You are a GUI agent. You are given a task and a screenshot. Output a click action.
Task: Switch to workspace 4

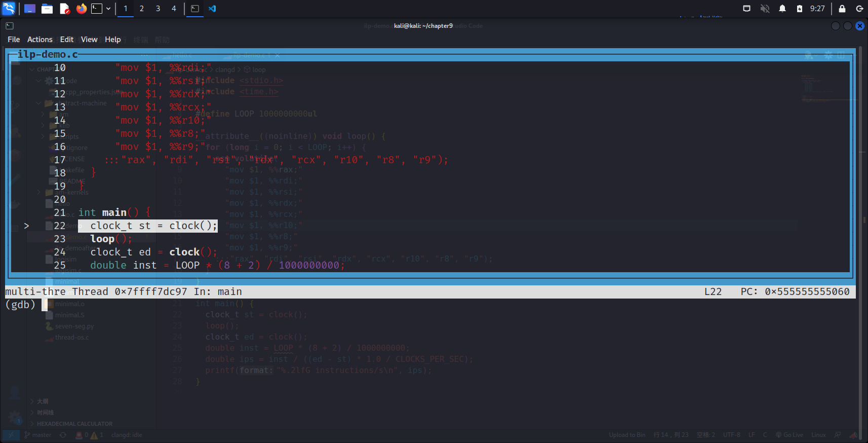click(x=174, y=9)
